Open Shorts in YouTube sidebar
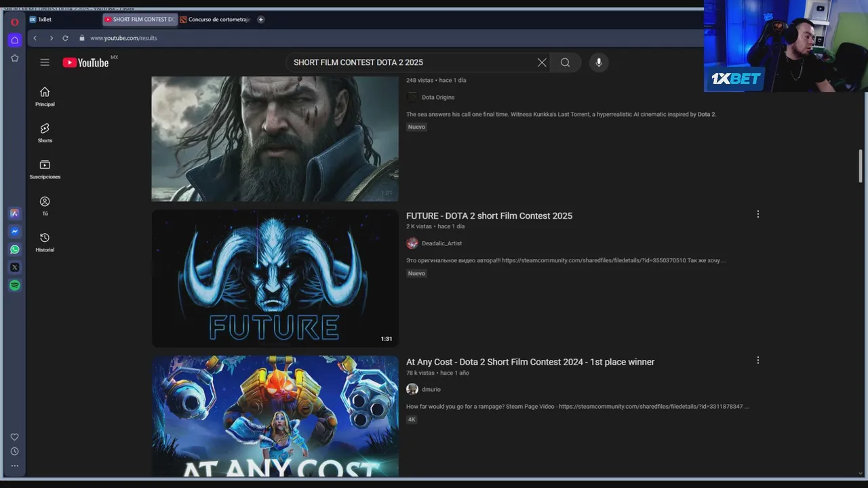 45,133
